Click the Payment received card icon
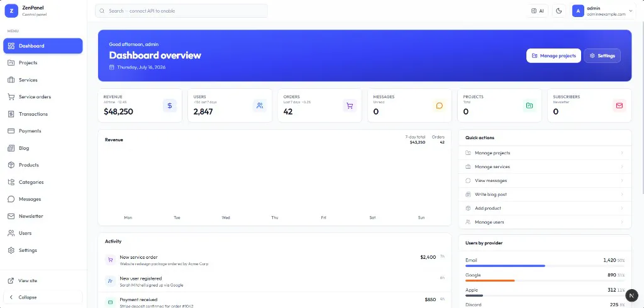Viewport: 644px width, 308px height. coord(110,302)
